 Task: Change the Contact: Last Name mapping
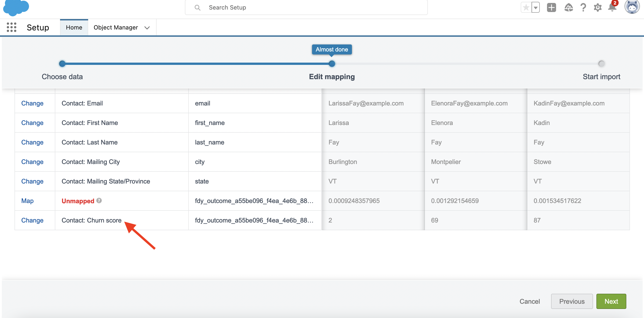click(x=32, y=142)
